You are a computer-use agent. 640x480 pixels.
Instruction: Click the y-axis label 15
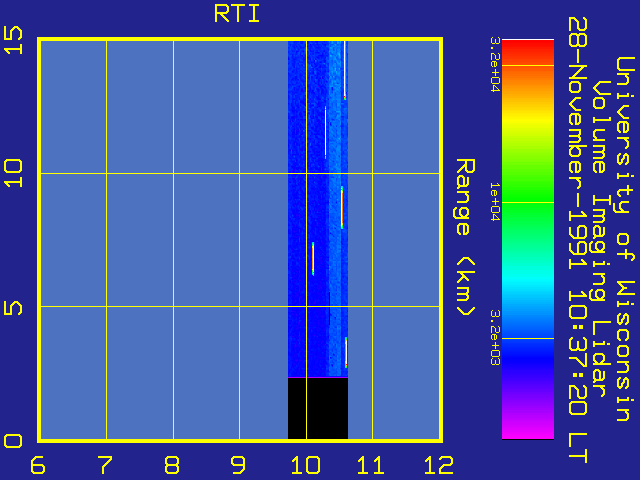[13, 40]
